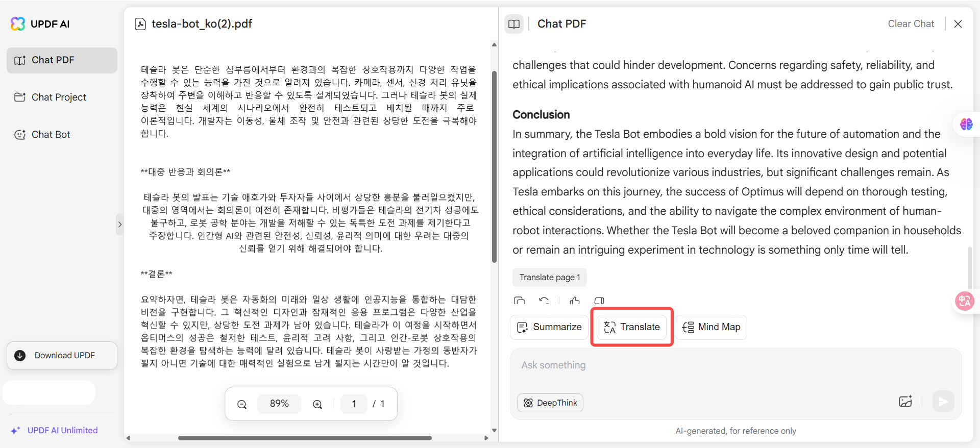
Task: Click AI-generated, for reference only text
Action: pos(736,431)
